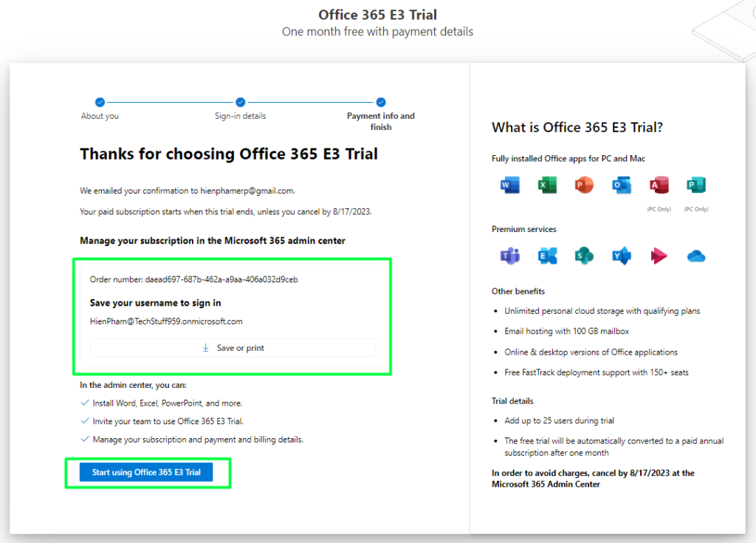Click the Exchange service icon

pyautogui.click(x=547, y=256)
